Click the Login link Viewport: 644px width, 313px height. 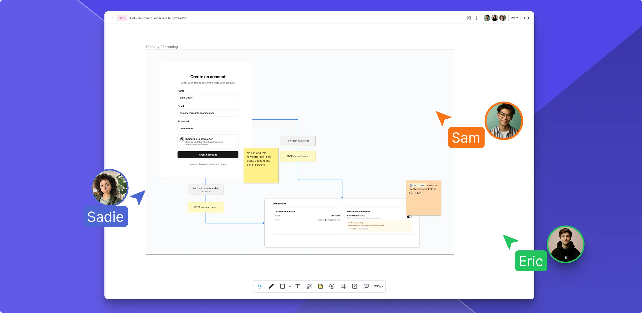click(x=223, y=164)
